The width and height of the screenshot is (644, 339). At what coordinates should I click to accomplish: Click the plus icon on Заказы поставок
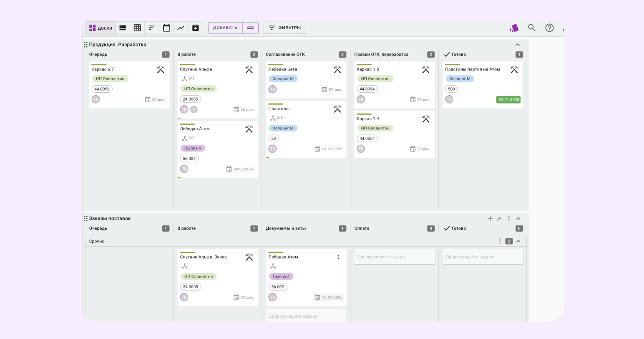coord(491,219)
